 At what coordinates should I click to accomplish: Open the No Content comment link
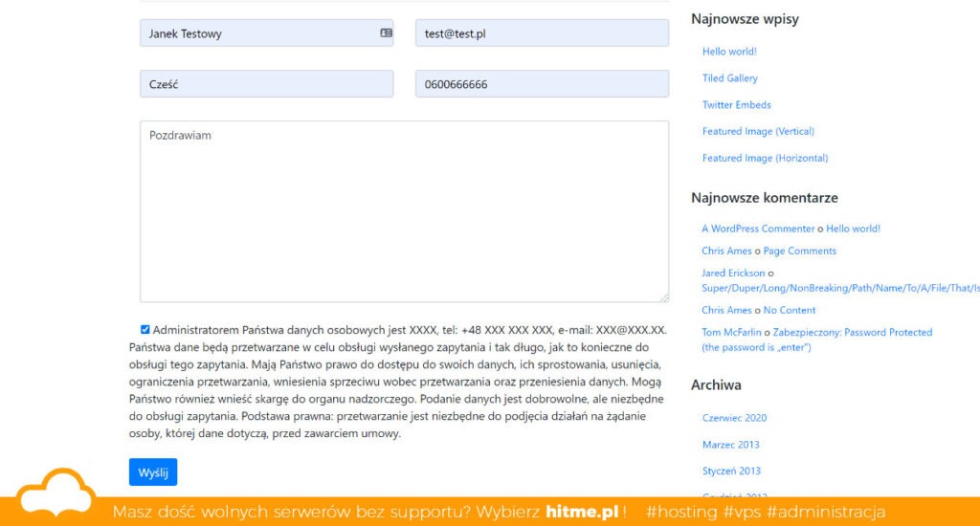(x=789, y=311)
